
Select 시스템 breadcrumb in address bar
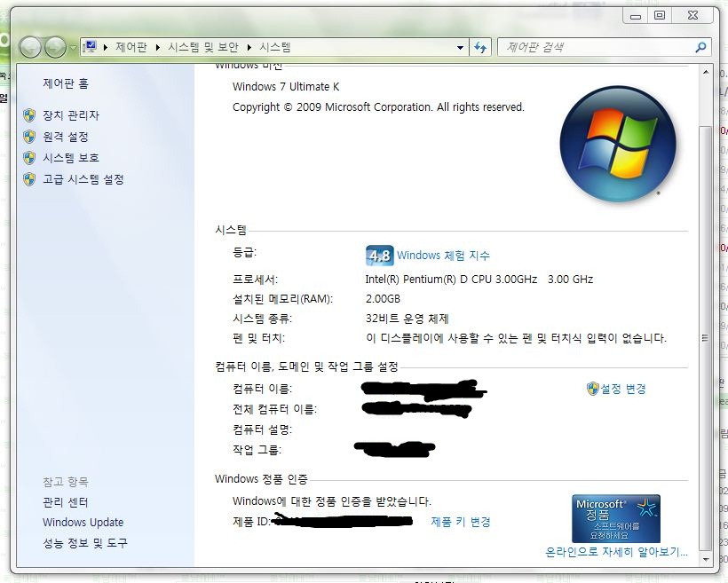[x=275, y=47]
